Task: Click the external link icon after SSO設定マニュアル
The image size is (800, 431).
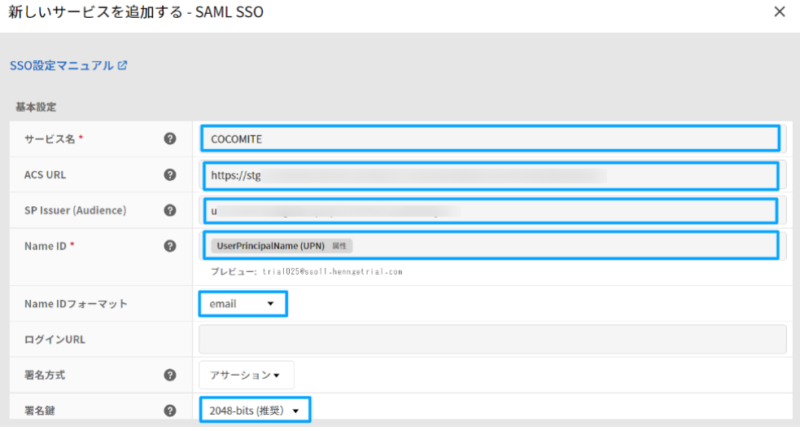Action: point(122,67)
